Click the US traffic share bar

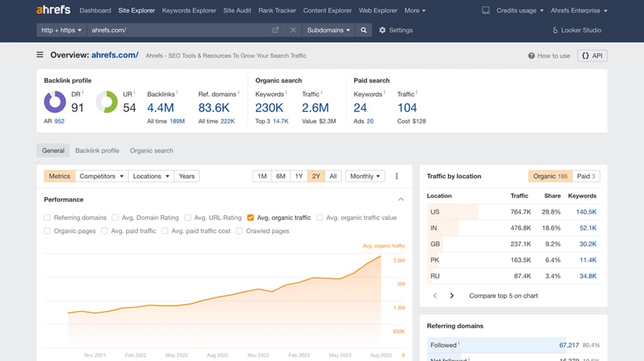(453, 211)
